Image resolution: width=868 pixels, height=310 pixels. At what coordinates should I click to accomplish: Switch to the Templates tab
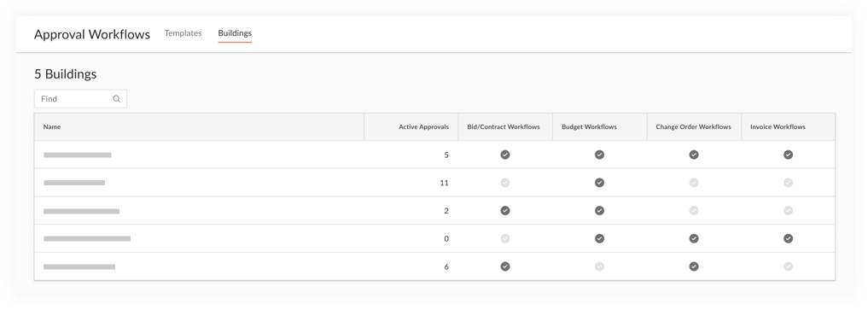(x=184, y=33)
